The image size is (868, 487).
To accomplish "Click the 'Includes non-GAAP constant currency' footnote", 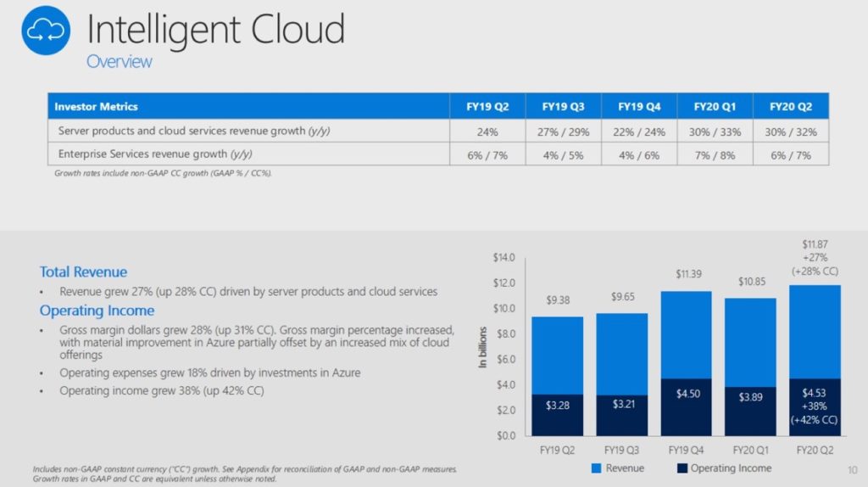I will click(245, 473).
